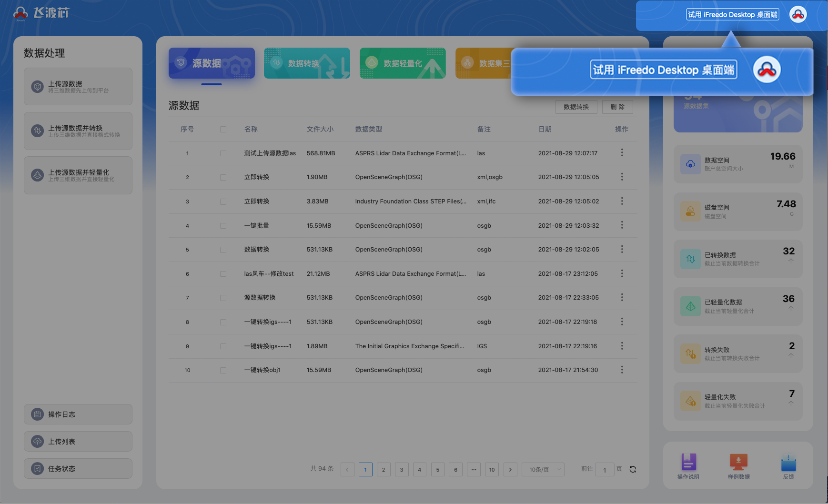Go to page 2 in pagination
Image resolution: width=828 pixels, height=504 pixels.
(x=384, y=470)
